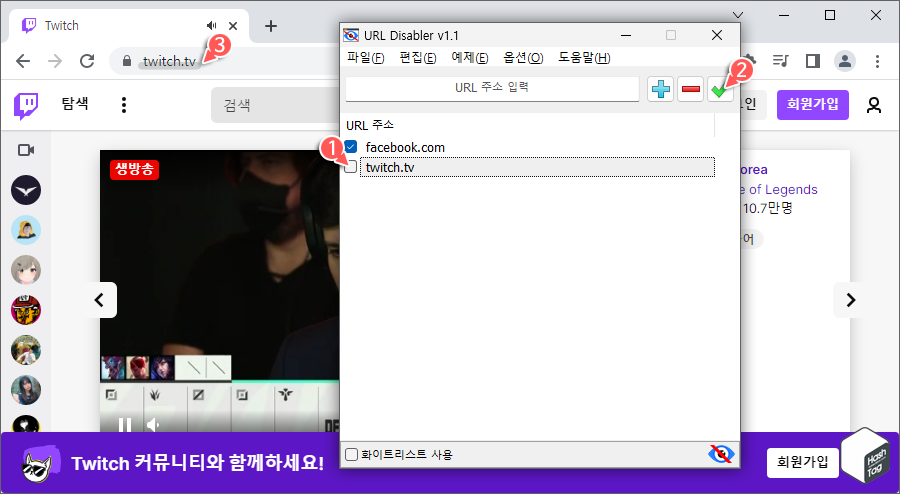Open the gray-haired anime avatar channel
Screen dimensions: 900x494
tap(26, 270)
